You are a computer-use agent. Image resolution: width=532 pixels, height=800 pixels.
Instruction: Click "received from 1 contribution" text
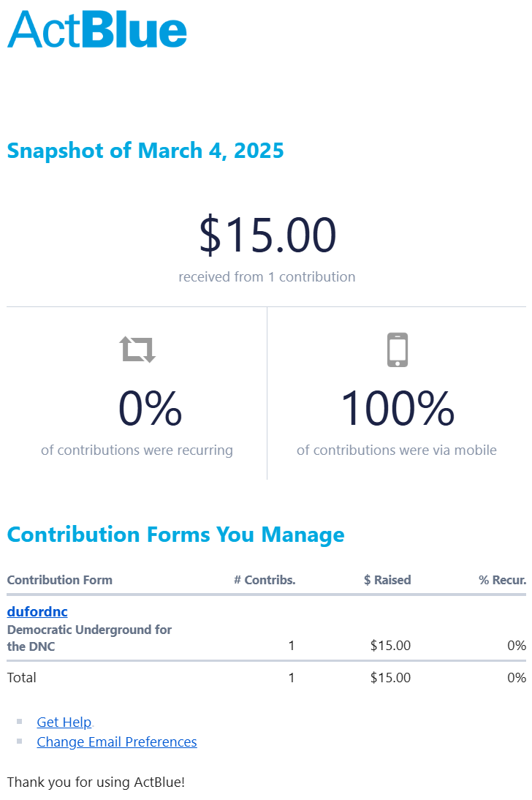pos(267,277)
